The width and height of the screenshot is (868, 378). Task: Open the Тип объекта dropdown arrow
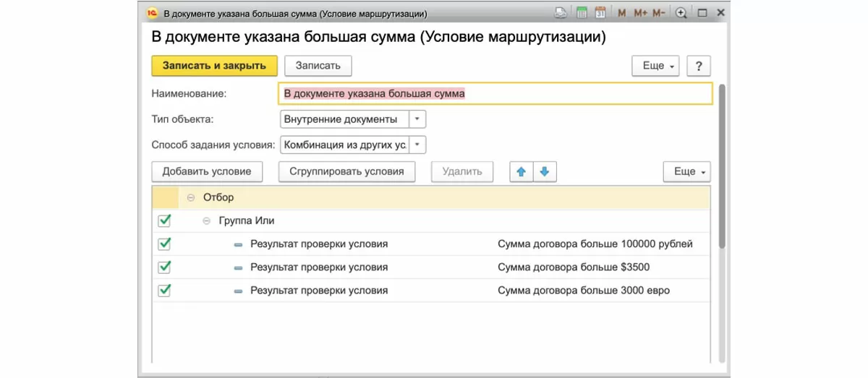[x=418, y=119]
